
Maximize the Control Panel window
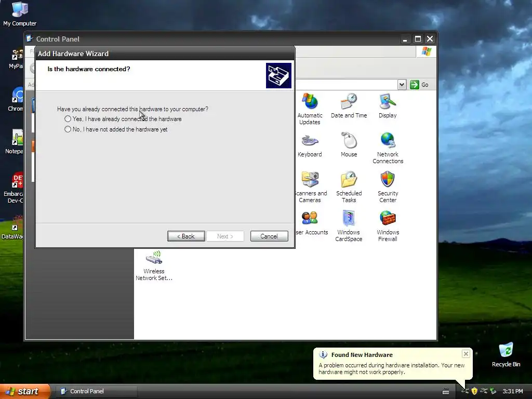click(418, 39)
